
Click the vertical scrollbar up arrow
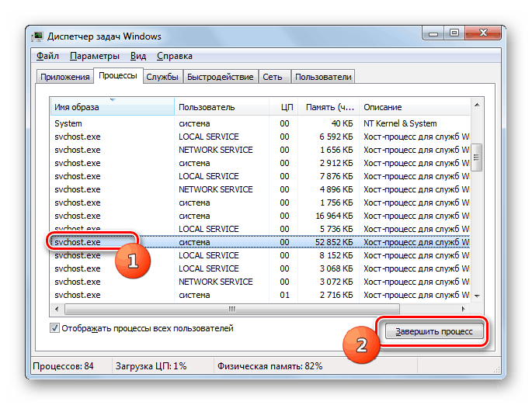(477, 105)
